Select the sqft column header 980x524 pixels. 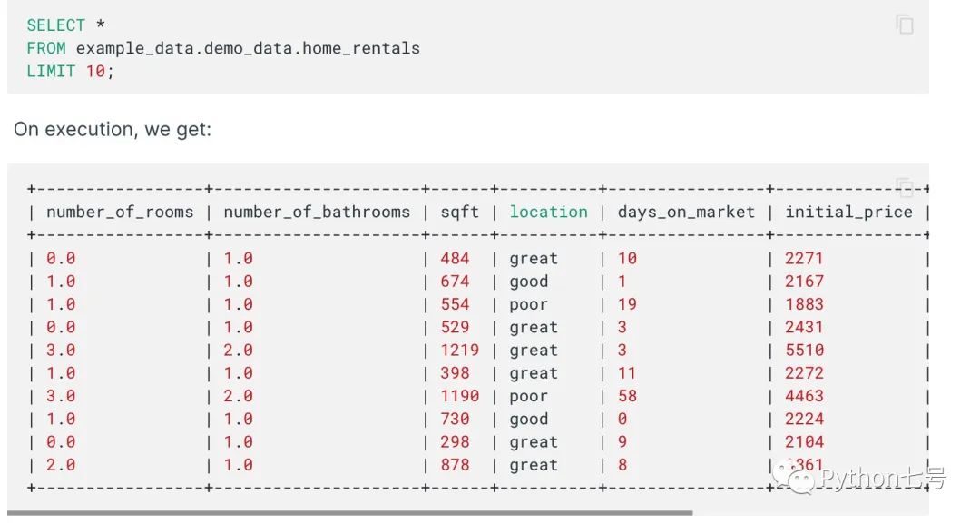coord(459,212)
